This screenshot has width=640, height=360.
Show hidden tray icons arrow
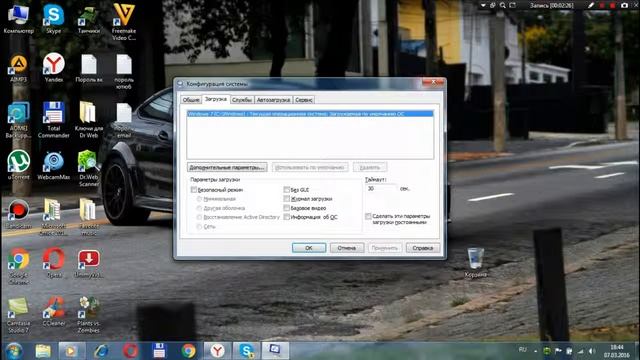coord(536,351)
